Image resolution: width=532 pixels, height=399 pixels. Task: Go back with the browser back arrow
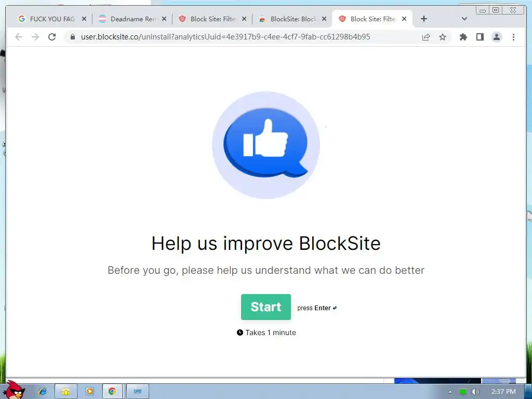(19, 37)
